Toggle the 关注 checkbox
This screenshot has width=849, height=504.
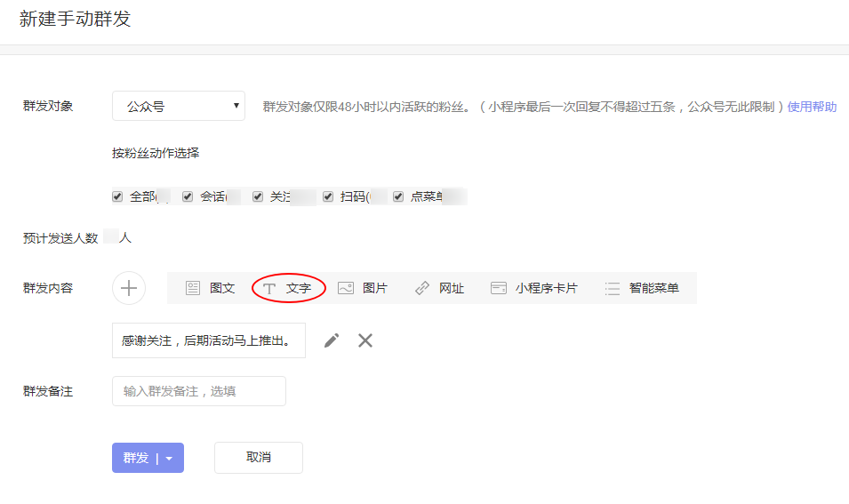click(258, 196)
